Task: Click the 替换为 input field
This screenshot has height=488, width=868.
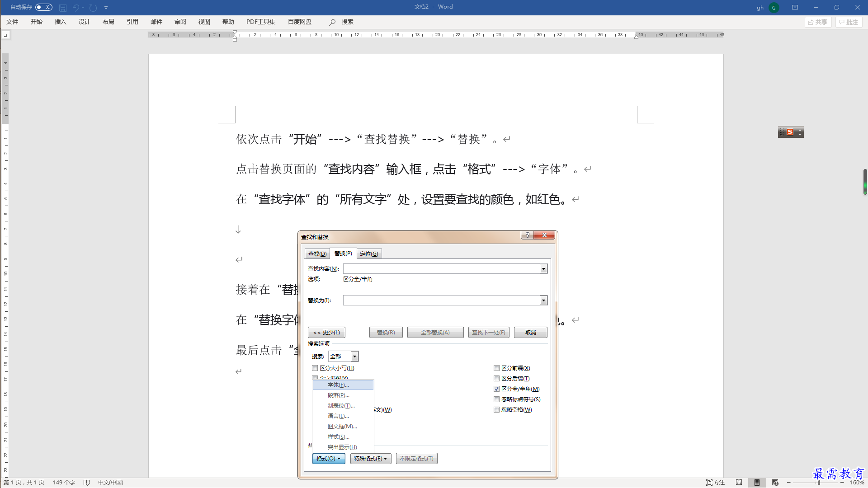Action: pos(441,300)
